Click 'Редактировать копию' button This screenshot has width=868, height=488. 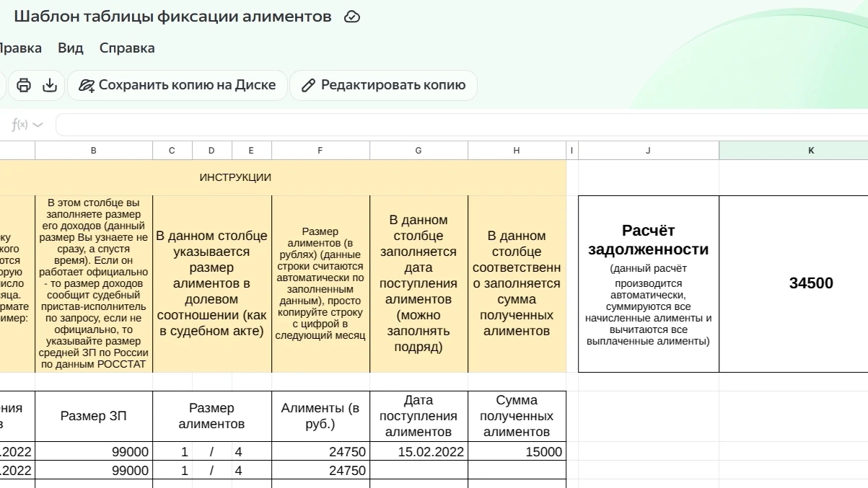click(383, 85)
